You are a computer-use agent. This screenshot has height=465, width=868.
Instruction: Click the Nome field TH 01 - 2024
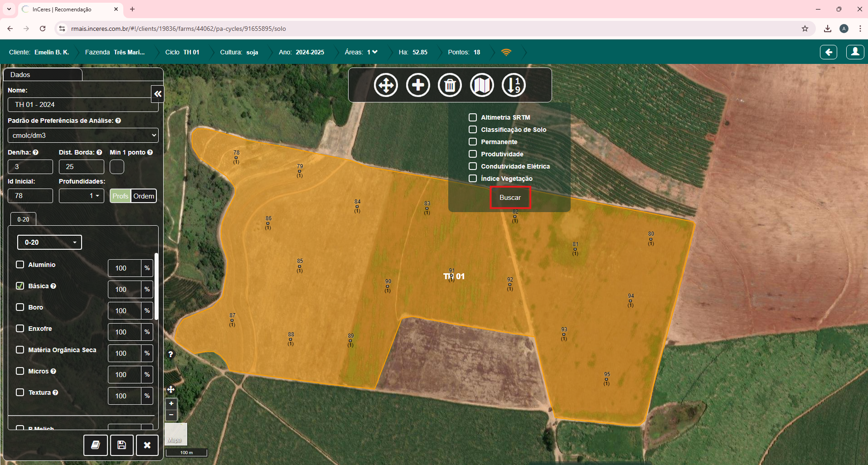click(x=83, y=105)
